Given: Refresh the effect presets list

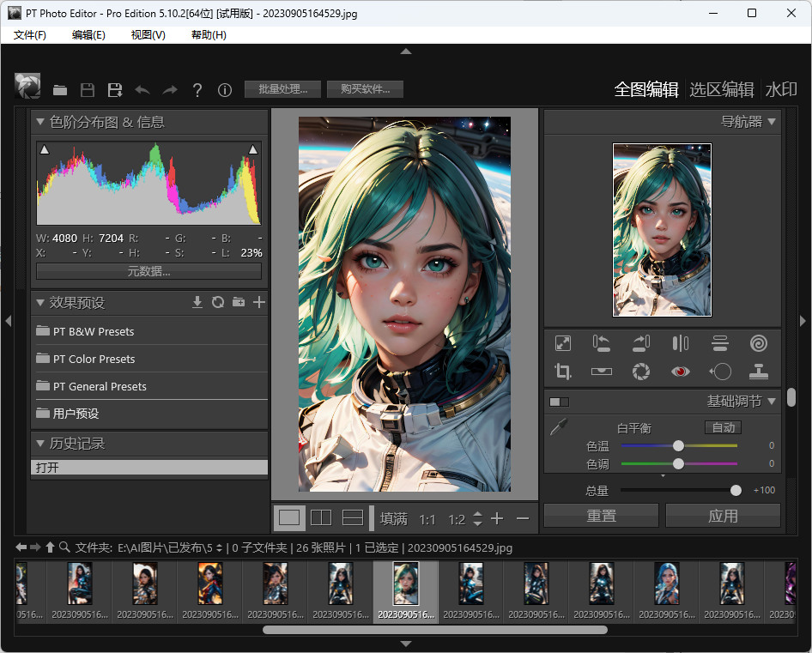Looking at the screenshot, I should coord(218,302).
